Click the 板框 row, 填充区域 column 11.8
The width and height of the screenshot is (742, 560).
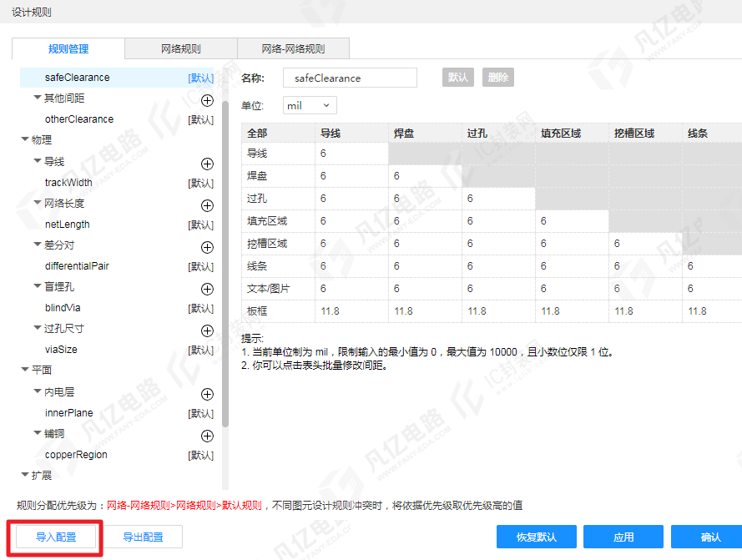click(572, 311)
